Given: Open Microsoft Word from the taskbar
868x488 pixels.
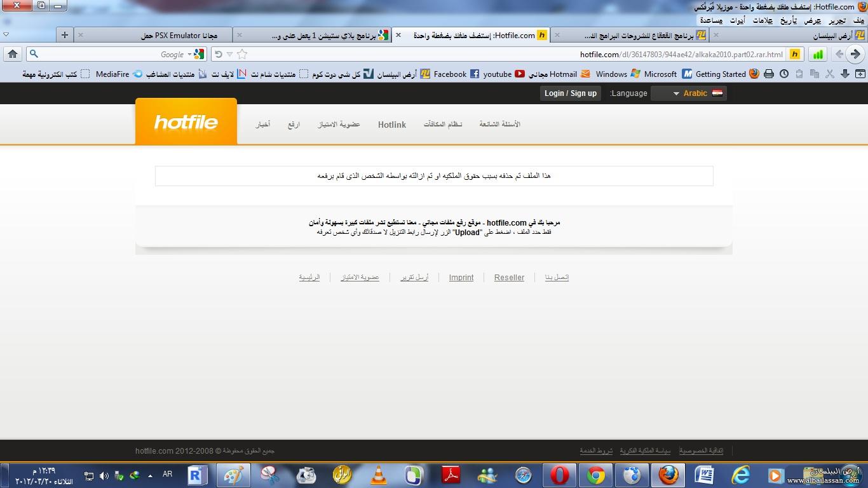Looking at the screenshot, I should pyautogui.click(x=704, y=475).
